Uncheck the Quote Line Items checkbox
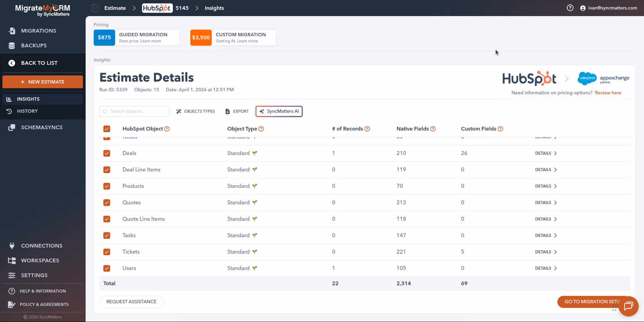The image size is (644, 322). click(107, 219)
